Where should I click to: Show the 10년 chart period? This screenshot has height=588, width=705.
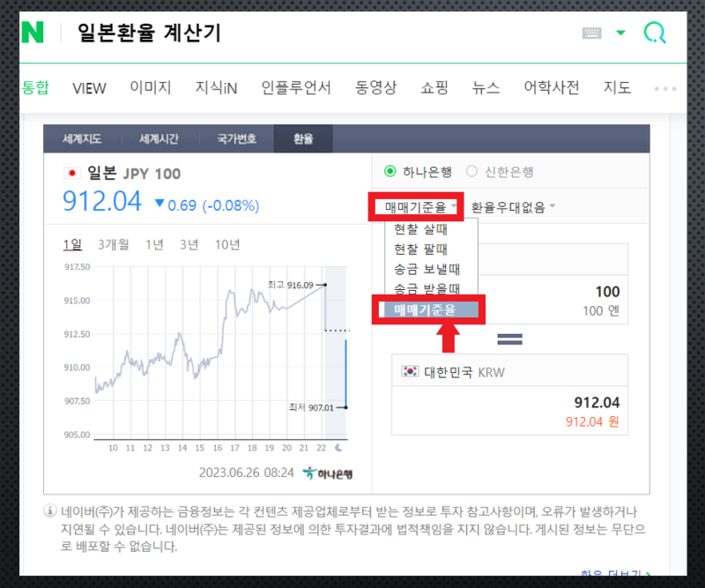click(227, 245)
